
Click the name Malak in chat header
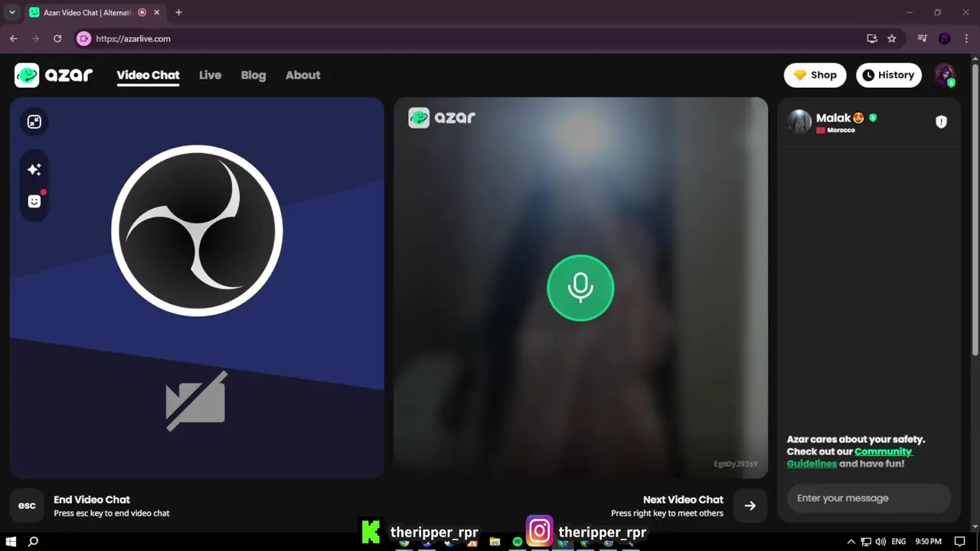click(x=833, y=118)
